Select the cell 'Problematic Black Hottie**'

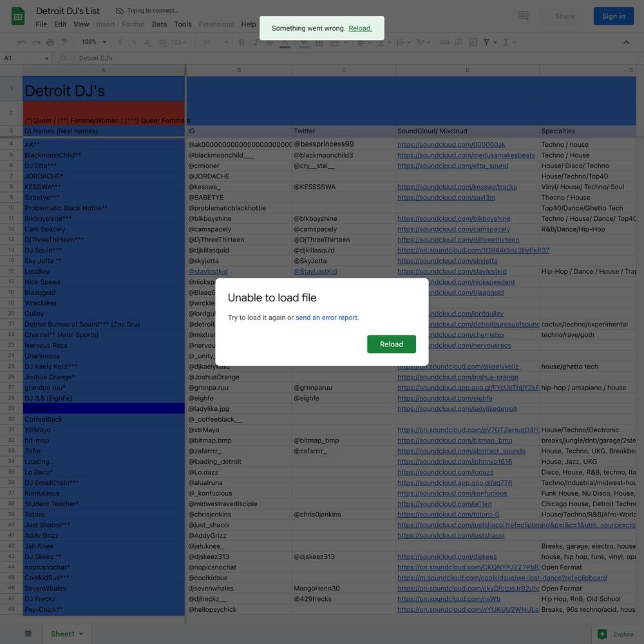tap(104, 208)
